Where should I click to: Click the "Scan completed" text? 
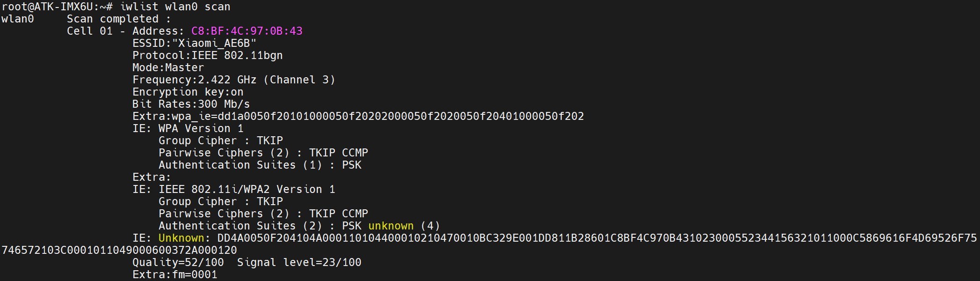(113, 19)
